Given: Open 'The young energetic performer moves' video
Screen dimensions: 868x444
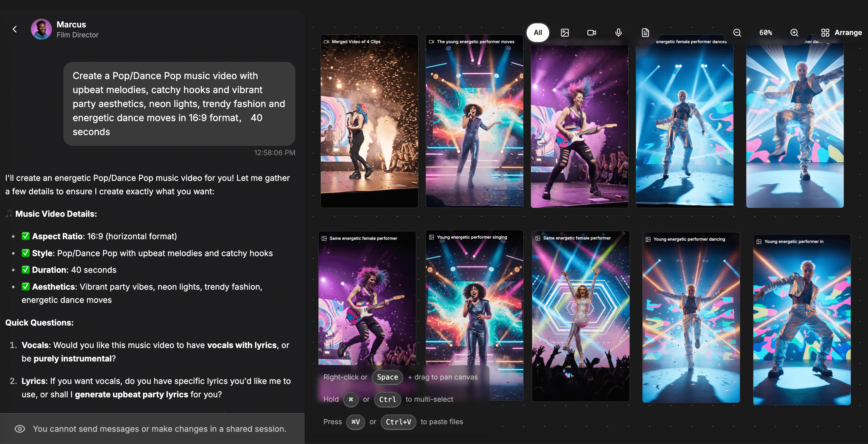Looking at the screenshot, I should pos(475,121).
